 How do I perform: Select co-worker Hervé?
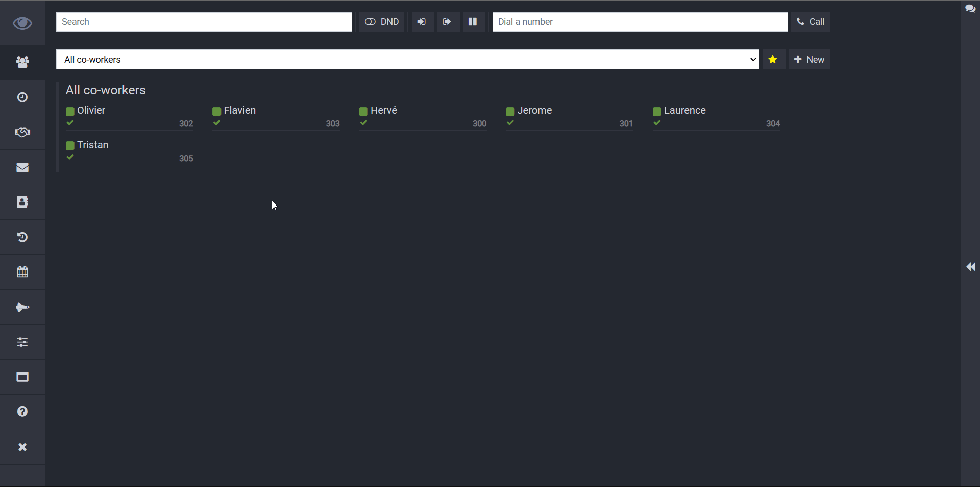(x=383, y=111)
